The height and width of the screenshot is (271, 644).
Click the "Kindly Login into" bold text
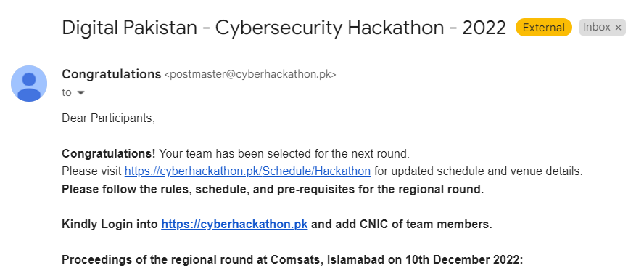(x=110, y=225)
